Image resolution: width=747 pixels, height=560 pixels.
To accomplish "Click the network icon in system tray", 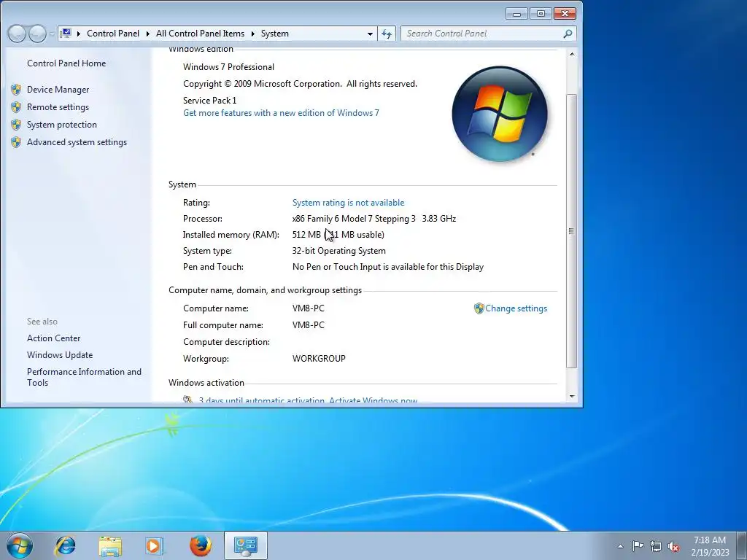I will [656, 546].
